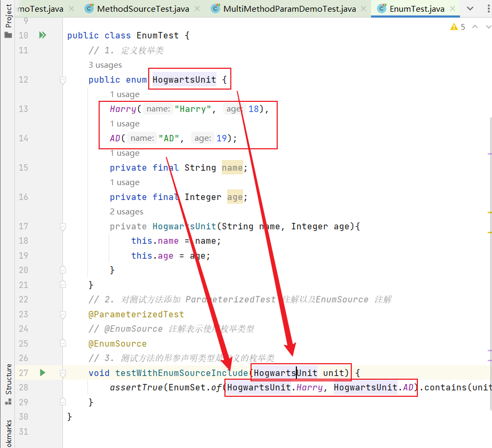Collapse the HogwartsUnit enum at line 12
Viewport: 492px width, 448px height.
point(62,80)
